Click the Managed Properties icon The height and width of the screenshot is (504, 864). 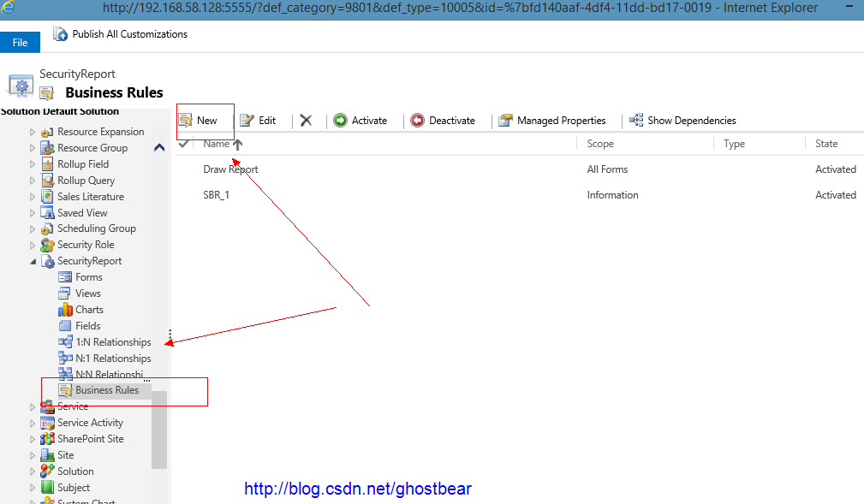coord(505,120)
